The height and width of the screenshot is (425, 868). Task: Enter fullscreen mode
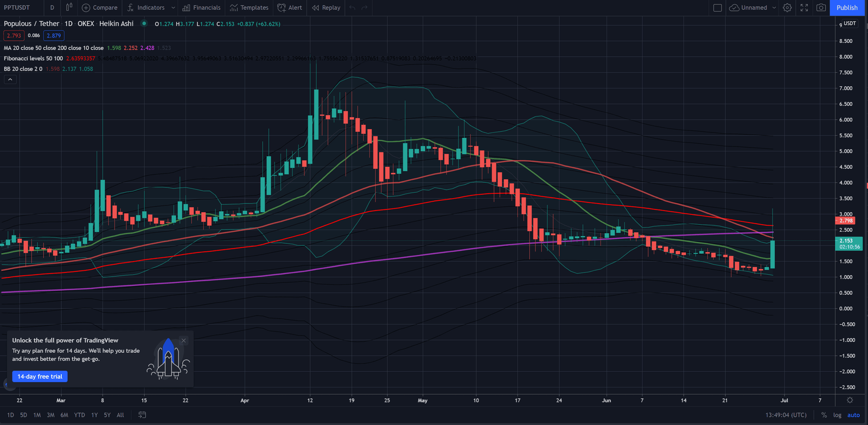click(804, 8)
